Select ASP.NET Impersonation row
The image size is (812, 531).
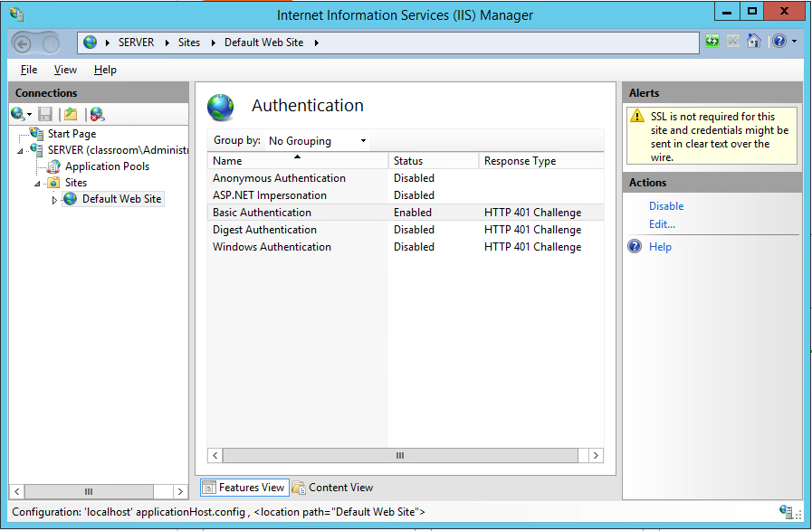406,195
